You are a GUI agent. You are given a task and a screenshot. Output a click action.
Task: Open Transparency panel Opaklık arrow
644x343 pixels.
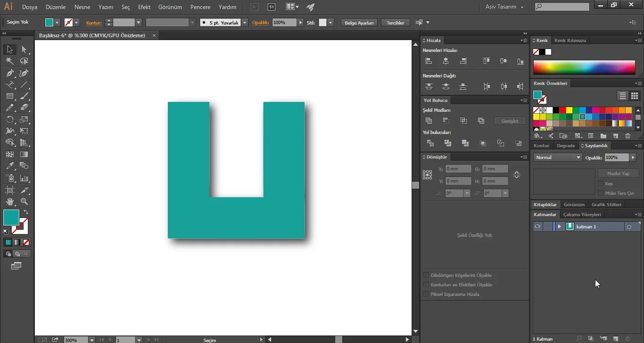[x=633, y=158]
